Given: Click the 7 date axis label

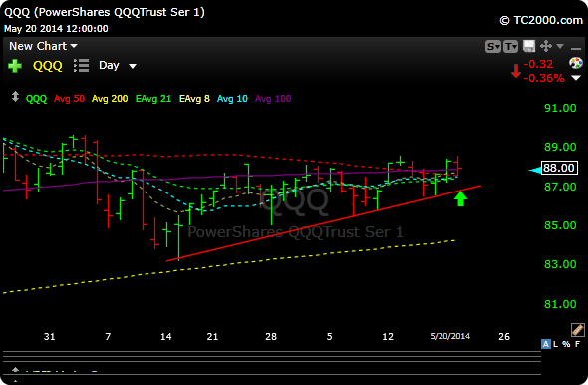Looking at the screenshot, I should pyautogui.click(x=108, y=336).
